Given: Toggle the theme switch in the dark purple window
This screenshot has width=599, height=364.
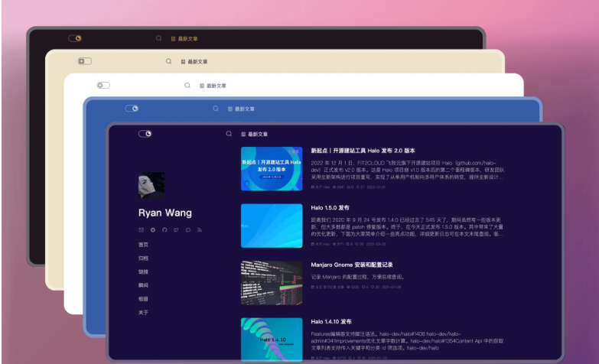Looking at the screenshot, I should click(145, 134).
